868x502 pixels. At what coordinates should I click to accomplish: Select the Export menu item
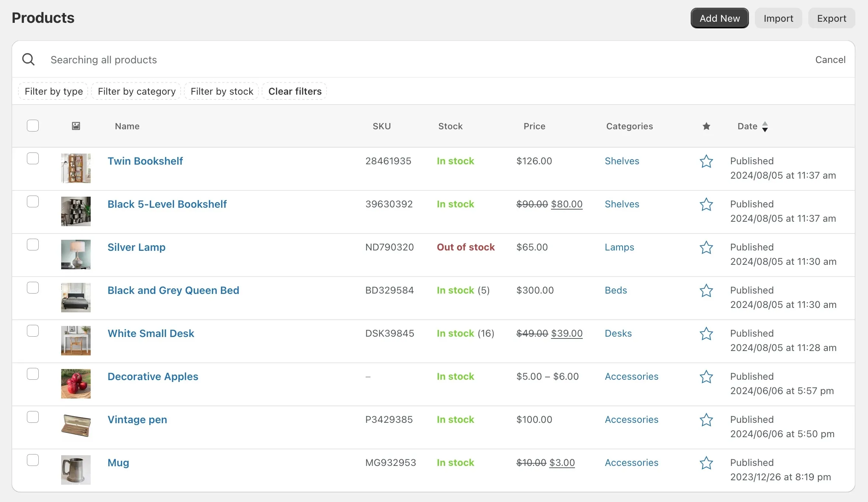click(x=832, y=17)
